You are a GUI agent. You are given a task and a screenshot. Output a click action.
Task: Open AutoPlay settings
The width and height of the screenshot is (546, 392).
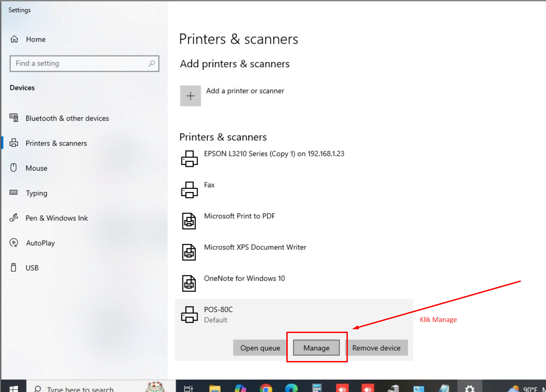pos(40,243)
